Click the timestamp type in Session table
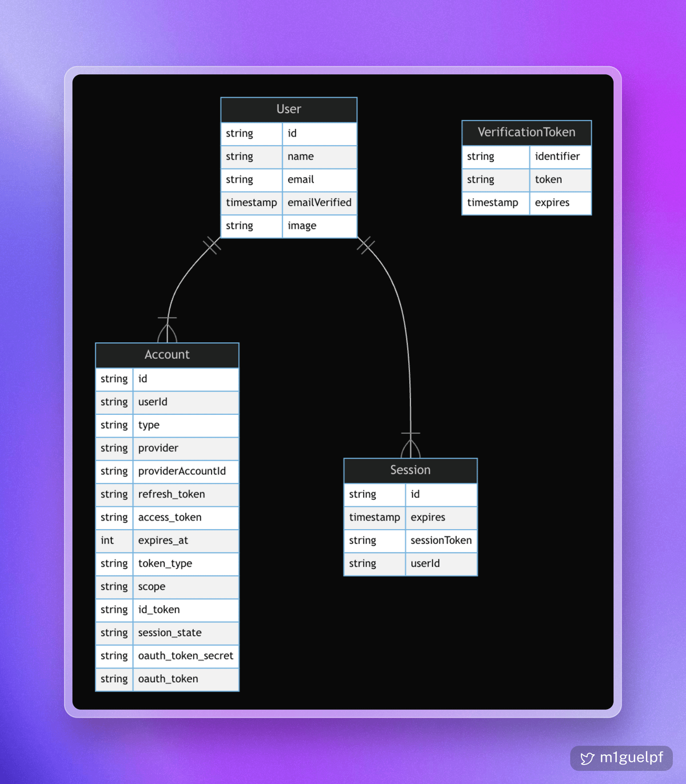 [x=374, y=517]
